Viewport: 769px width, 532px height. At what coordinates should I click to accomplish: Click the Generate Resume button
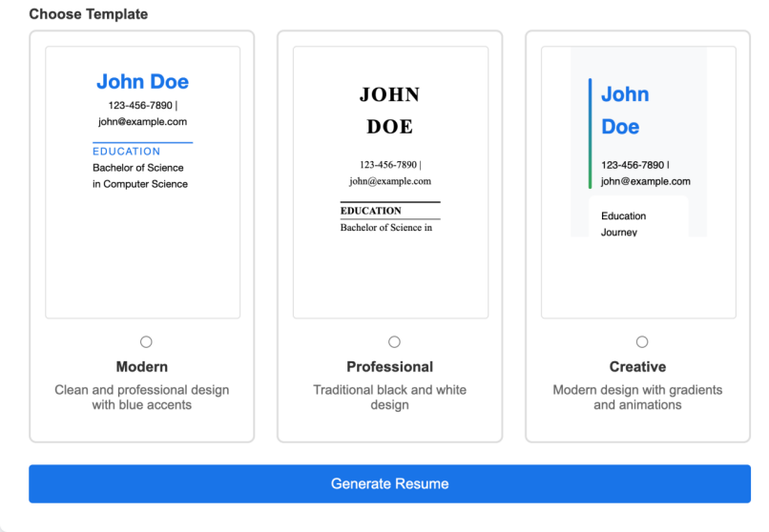(389, 483)
